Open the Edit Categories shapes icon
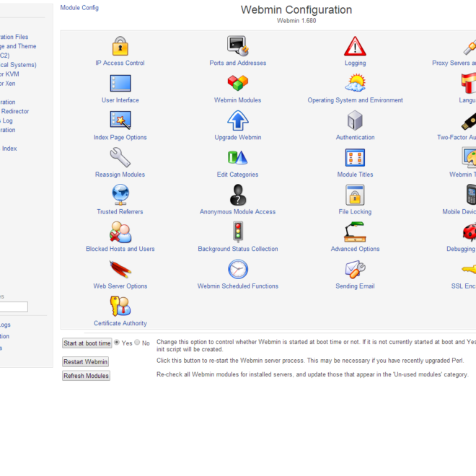 pyautogui.click(x=238, y=157)
